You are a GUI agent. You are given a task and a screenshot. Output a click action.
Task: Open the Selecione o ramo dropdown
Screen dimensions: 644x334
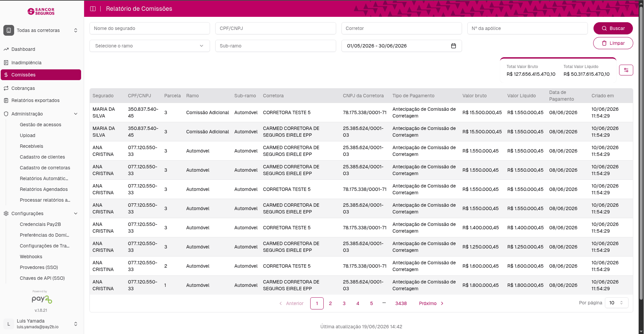pos(150,46)
